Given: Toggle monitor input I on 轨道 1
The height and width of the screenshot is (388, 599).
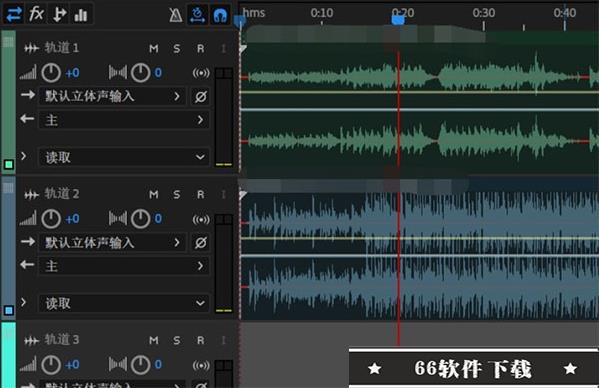Looking at the screenshot, I should coord(224,49).
